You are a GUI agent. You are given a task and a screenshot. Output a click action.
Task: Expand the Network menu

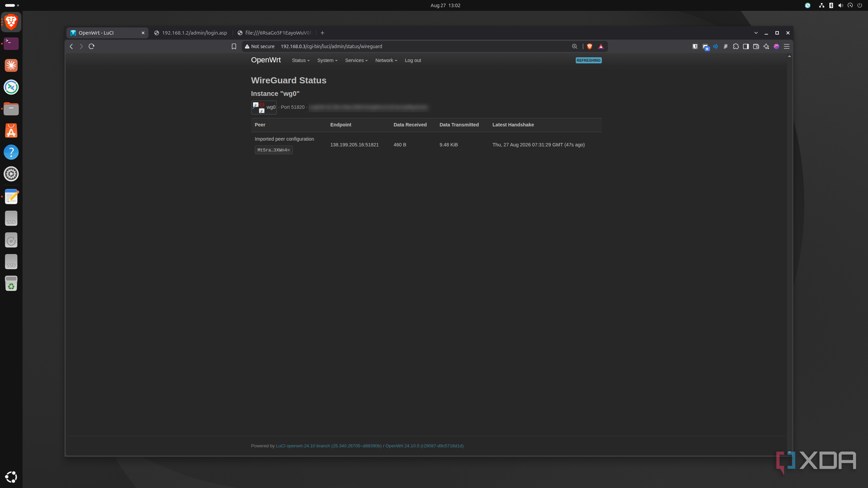click(386, 60)
